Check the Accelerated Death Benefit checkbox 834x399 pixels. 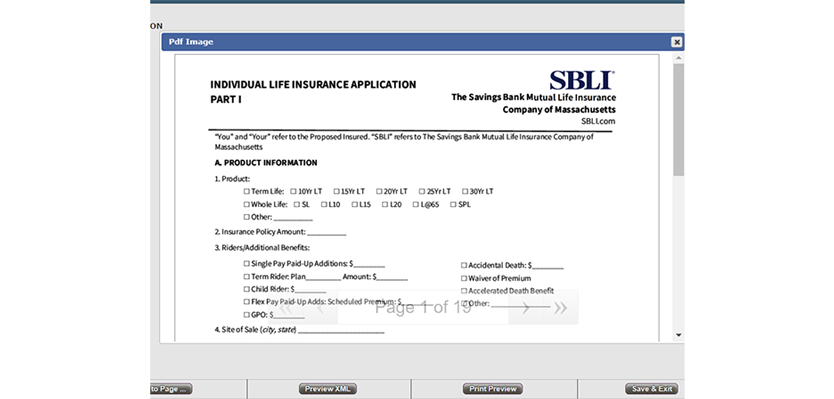[464, 291]
